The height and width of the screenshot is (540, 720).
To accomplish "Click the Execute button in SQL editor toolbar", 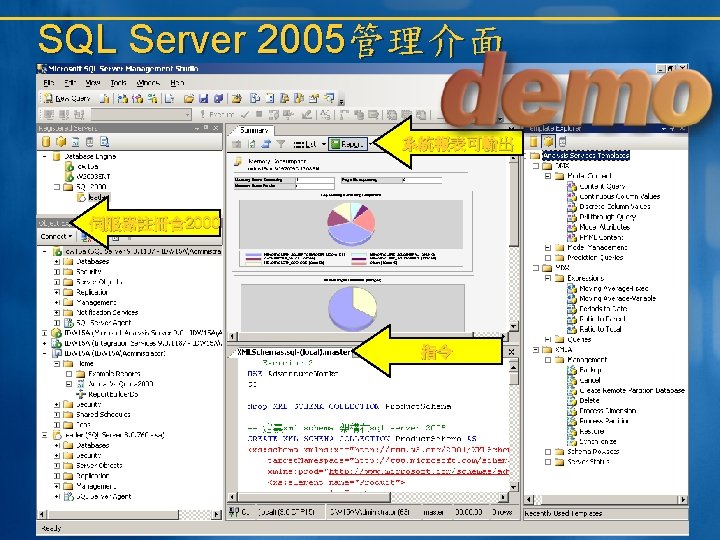I will (x=217, y=114).
